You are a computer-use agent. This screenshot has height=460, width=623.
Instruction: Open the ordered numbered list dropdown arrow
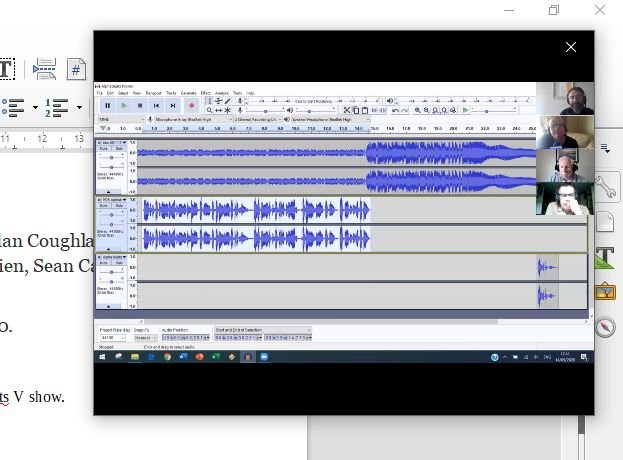click(x=79, y=107)
